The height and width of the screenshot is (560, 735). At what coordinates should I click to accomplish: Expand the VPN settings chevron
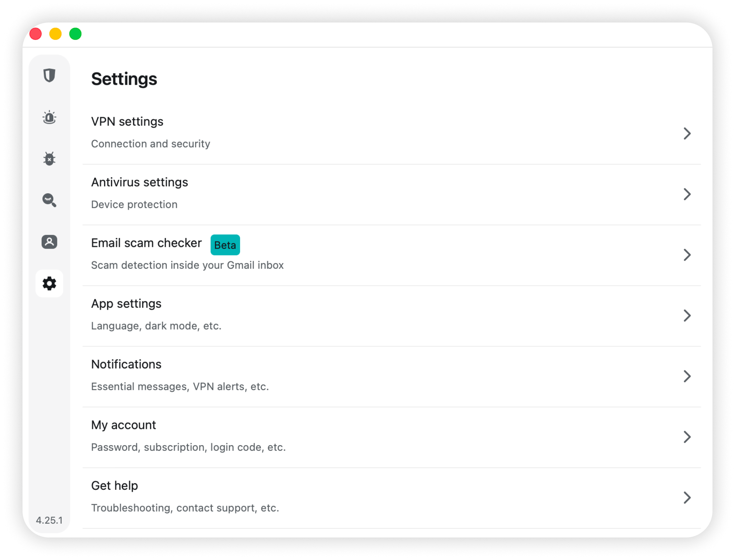(687, 133)
